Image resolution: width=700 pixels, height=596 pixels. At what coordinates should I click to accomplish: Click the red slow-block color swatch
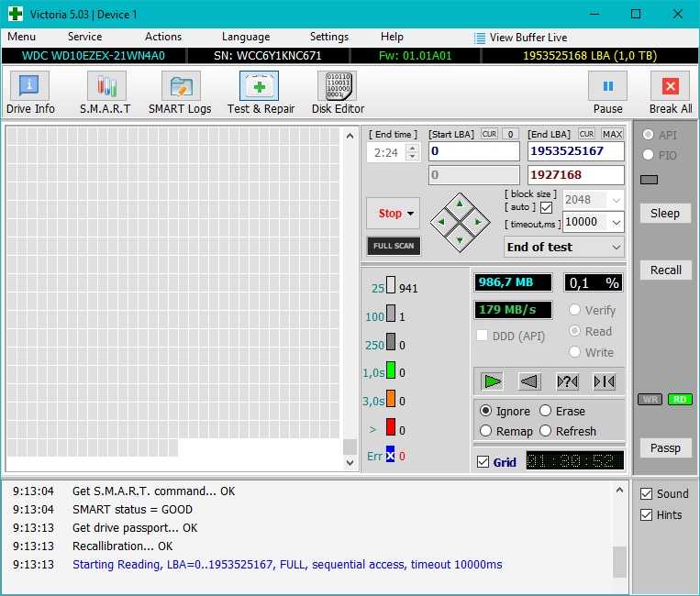point(391,426)
